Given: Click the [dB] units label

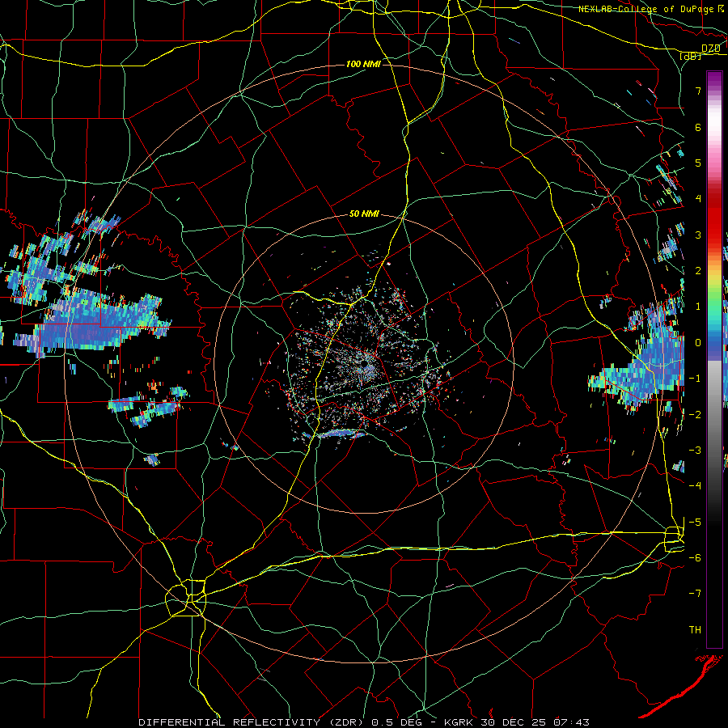Looking at the screenshot, I should coord(691,56).
